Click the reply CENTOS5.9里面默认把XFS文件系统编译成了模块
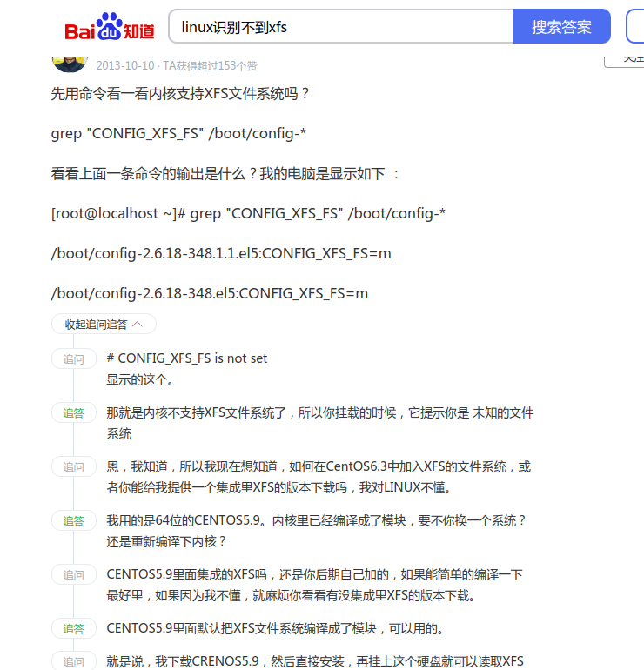The width and height of the screenshot is (644, 670). (277, 628)
